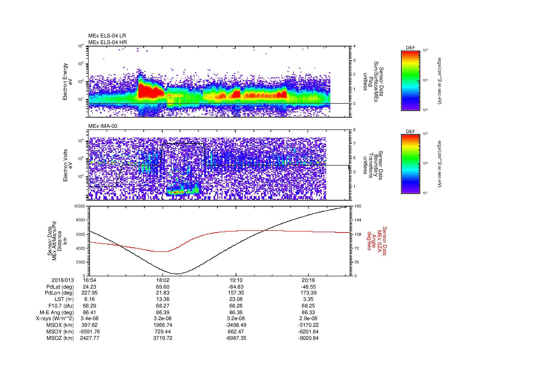Click the boundary transitions axis tick '7'
Screen dimensions: 555x392
(x=354, y=144)
